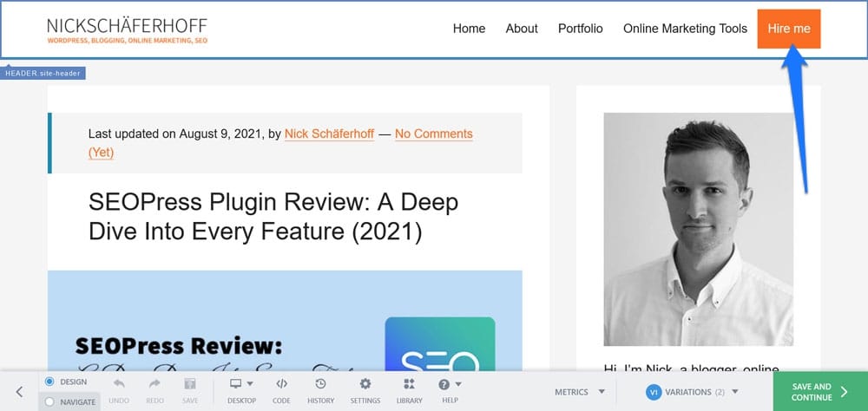The width and height of the screenshot is (868, 411).
Task: Click the orange Hire me button
Action: click(788, 29)
